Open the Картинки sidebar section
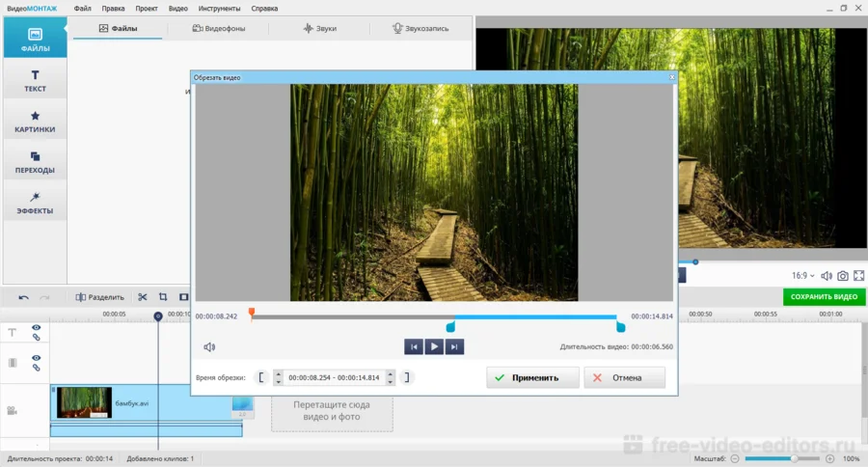The image size is (868, 467). pyautogui.click(x=35, y=122)
